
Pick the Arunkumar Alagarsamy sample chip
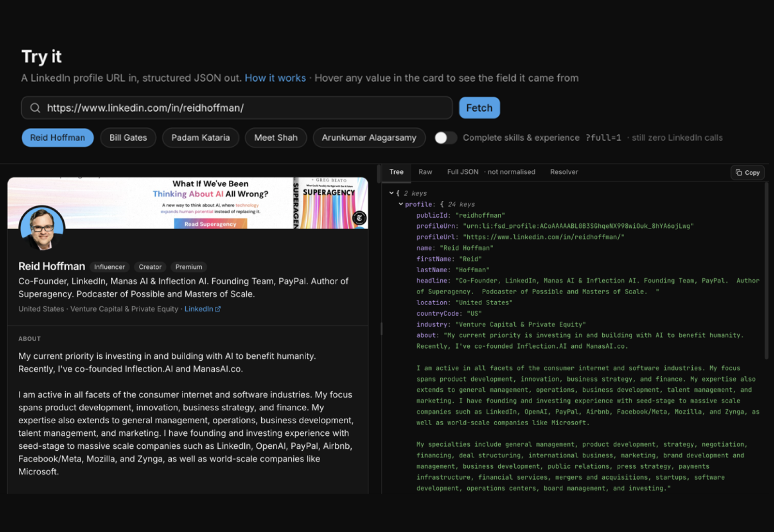pos(369,138)
